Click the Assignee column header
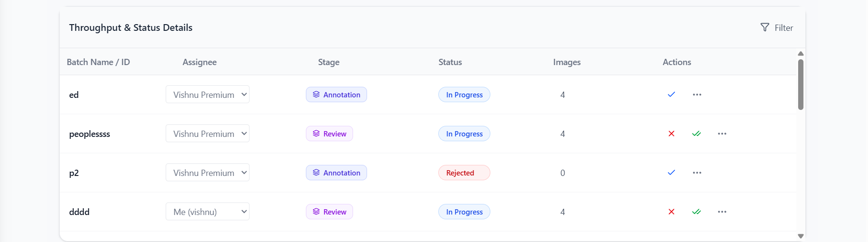The height and width of the screenshot is (242, 868). (x=199, y=62)
